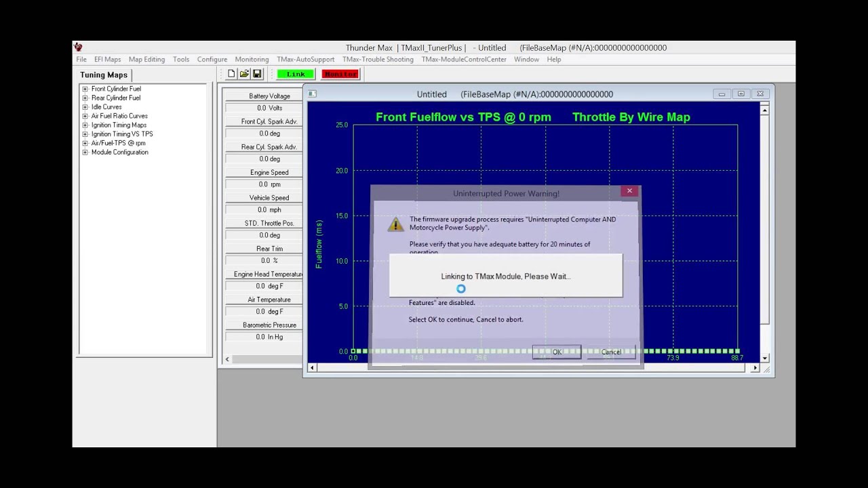This screenshot has height=488, width=868.
Task: Open the EFI Maps menu
Action: (107, 60)
